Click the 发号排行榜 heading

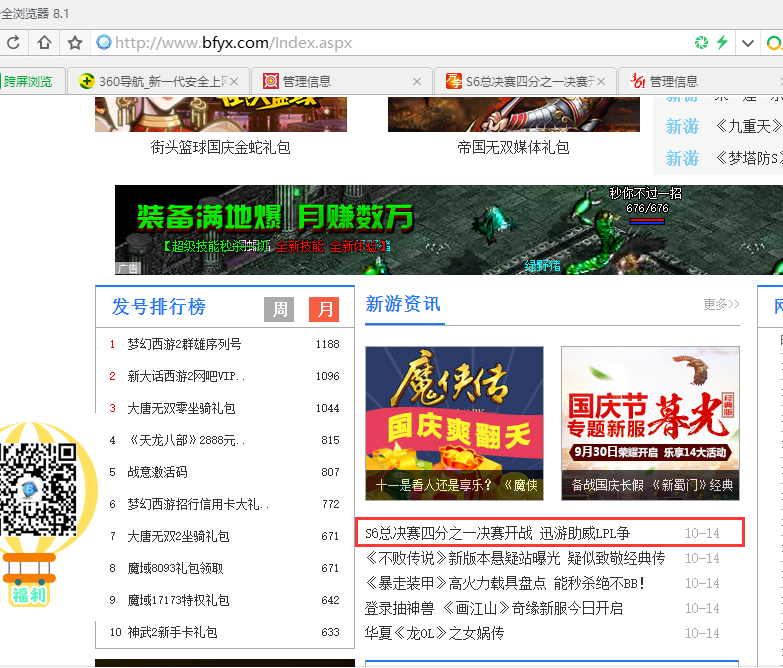click(159, 307)
